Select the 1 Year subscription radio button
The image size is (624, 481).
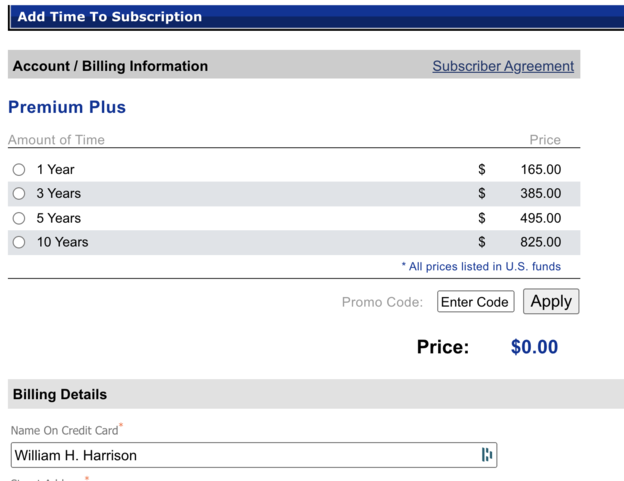(x=19, y=169)
